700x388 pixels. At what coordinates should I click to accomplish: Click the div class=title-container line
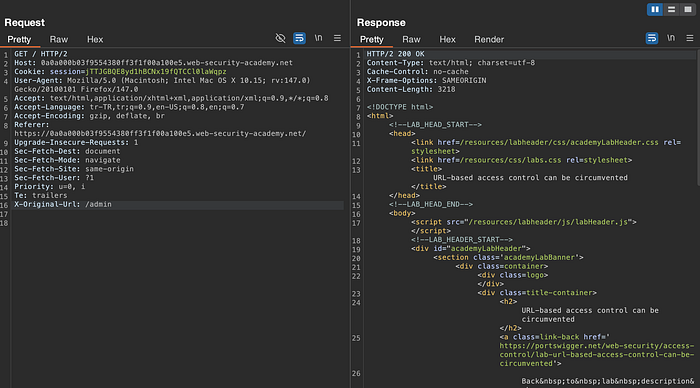click(x=537, y=293)
